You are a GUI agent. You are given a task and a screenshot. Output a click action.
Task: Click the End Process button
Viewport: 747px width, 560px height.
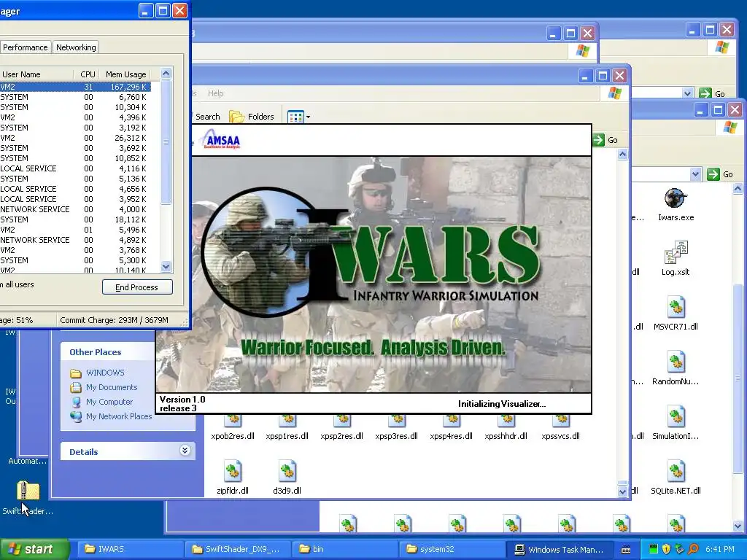pos(137,287)
